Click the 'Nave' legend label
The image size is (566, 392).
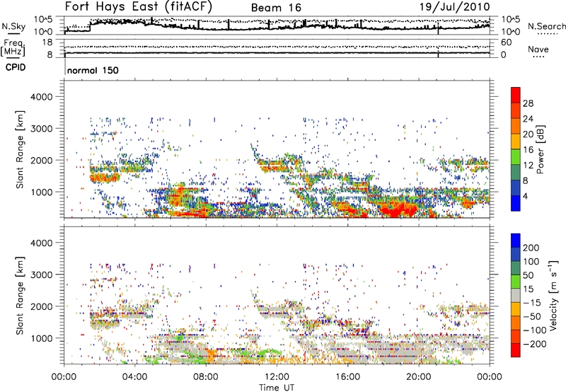click(x=538, y=49)
